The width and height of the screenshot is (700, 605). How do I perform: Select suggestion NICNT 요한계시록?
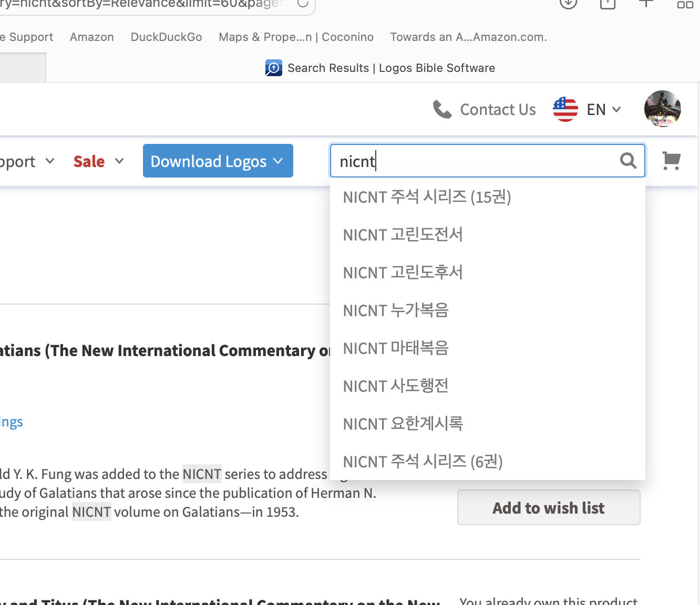coord(487,424)
